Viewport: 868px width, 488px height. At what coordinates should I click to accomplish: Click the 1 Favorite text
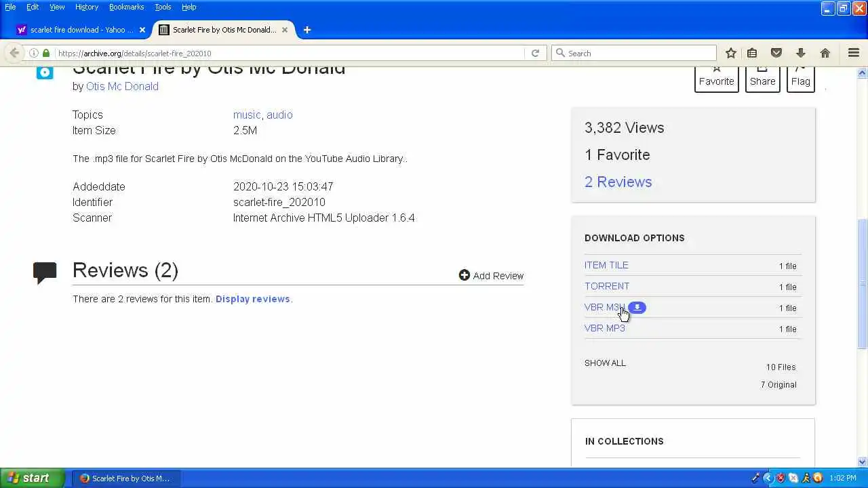pyautogui.click(x=617, y=155)
